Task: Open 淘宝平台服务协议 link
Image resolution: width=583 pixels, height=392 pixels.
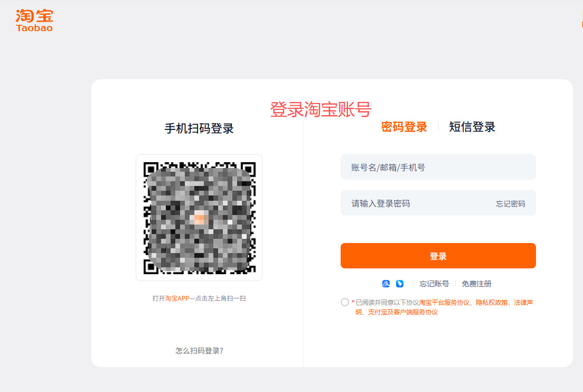Action: point(444,302)
